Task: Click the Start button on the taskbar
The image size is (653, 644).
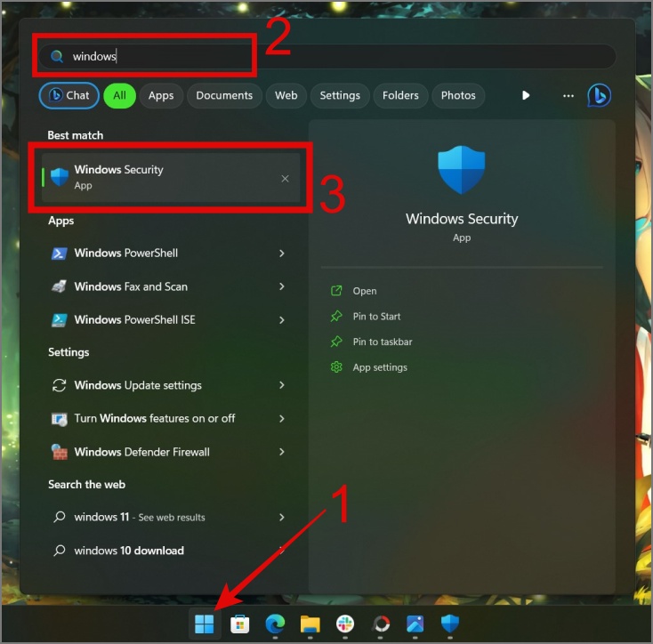Action: (204, 624)
